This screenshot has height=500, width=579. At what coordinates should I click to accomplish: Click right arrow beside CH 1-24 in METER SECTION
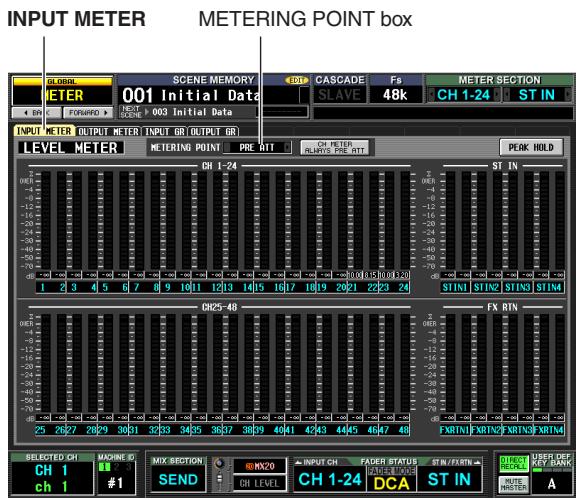497,95
